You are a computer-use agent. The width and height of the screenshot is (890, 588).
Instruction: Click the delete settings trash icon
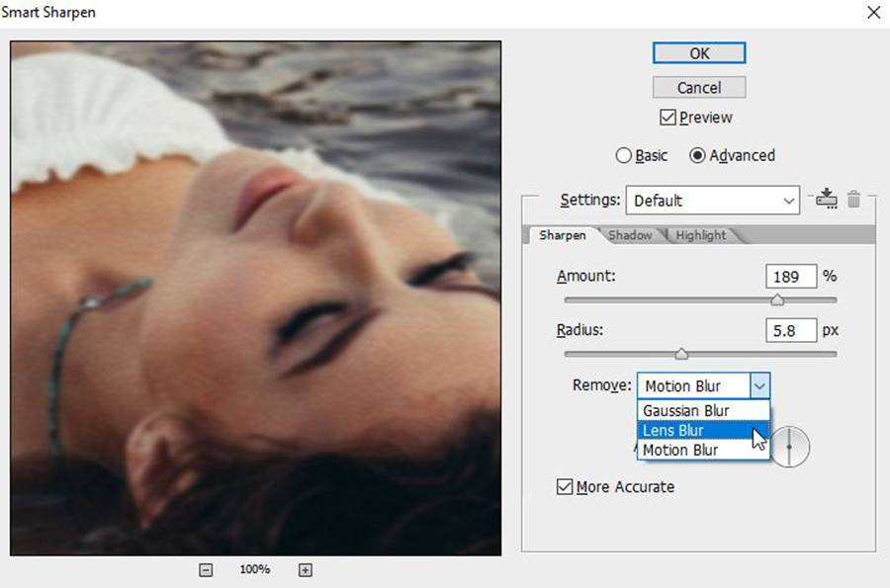pyautogui.click(x=853, y=200)
